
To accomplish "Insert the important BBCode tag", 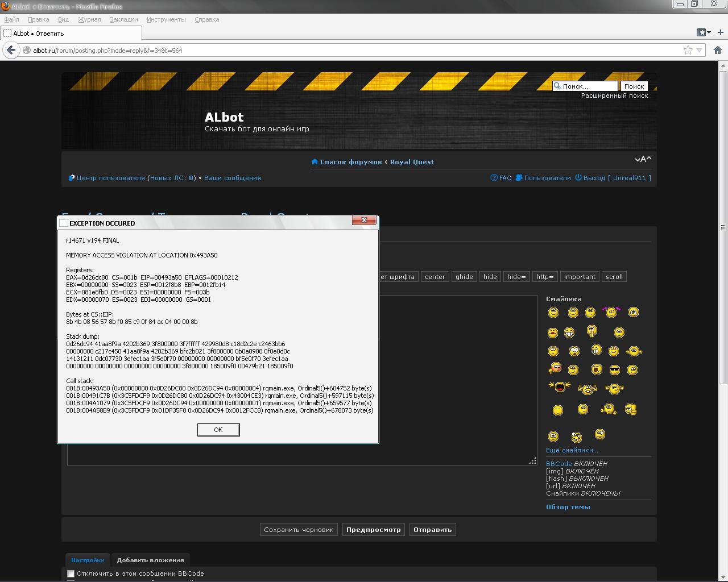I will point(580,277).
